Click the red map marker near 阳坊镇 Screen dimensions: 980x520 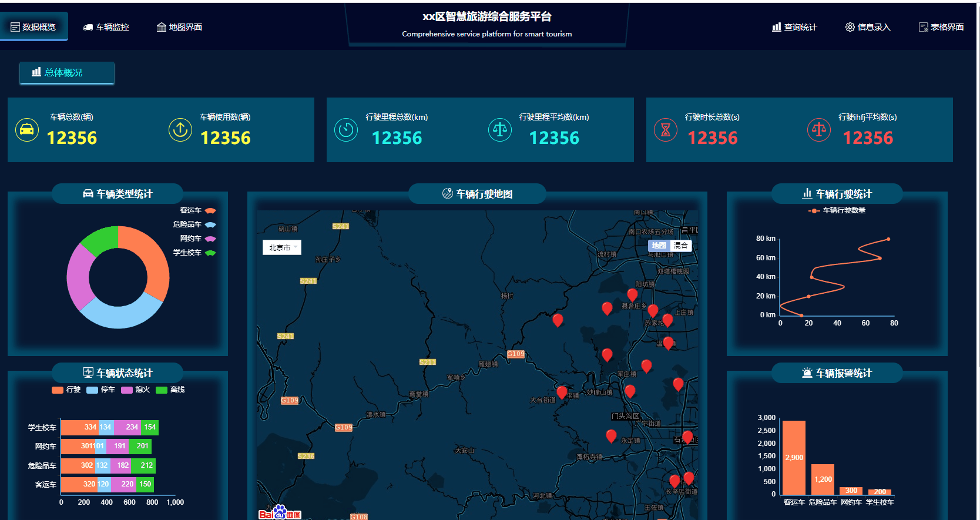tap(632, 294)
